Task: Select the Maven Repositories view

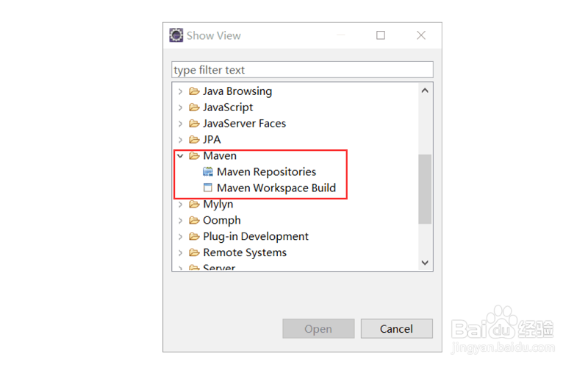Action: click(x=266, y=172)
